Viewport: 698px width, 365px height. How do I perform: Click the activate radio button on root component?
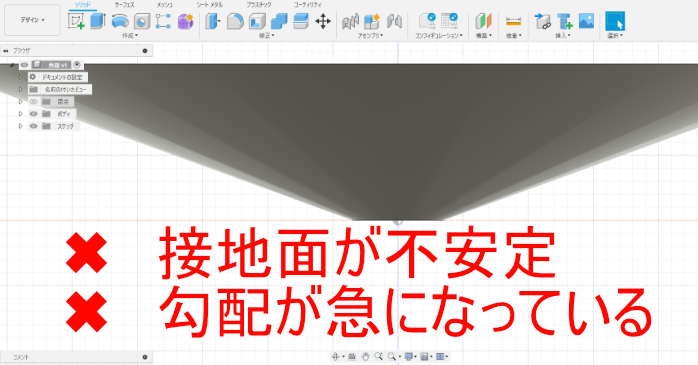[x=77, y=65]
